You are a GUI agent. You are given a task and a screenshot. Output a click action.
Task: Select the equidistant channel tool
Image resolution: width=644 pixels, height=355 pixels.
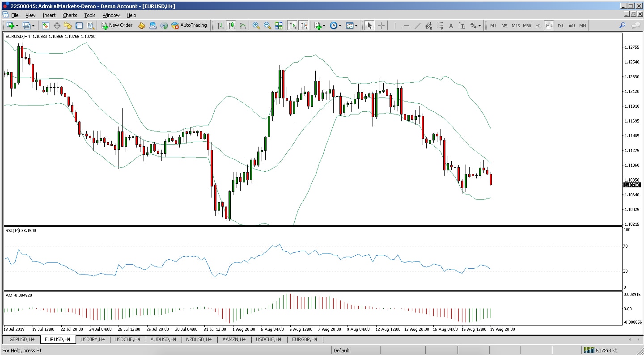click(428, 25)
